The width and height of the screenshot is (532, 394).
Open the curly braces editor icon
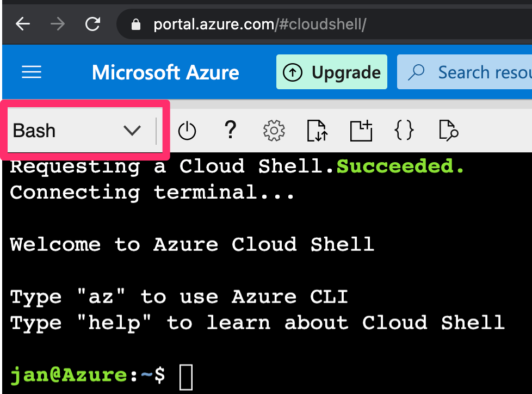coord(404,130)
